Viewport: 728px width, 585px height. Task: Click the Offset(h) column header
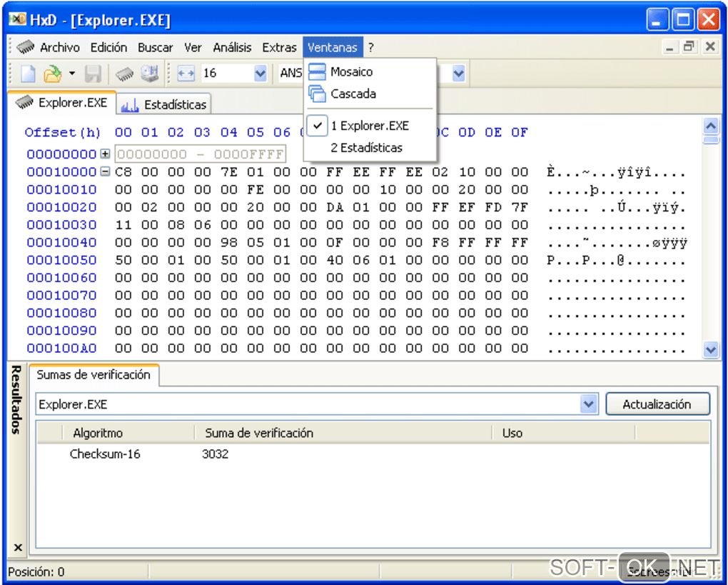tap(63, 133)
